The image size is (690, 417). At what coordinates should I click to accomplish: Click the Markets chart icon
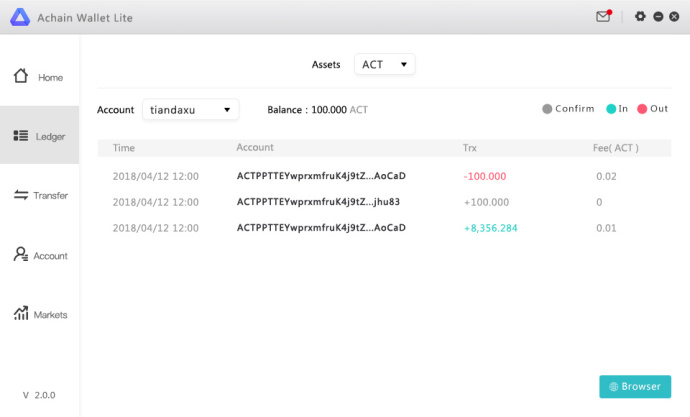(21, 313)
